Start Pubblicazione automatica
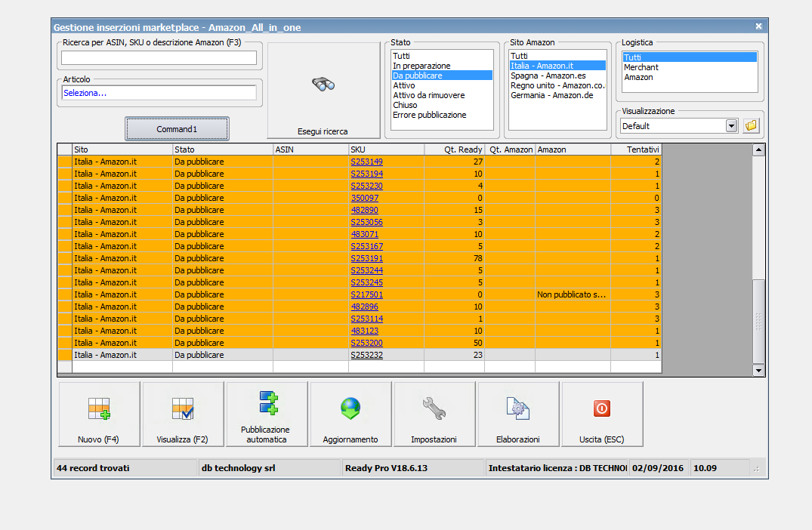The image size is (812, 530). tap(267, 413)
